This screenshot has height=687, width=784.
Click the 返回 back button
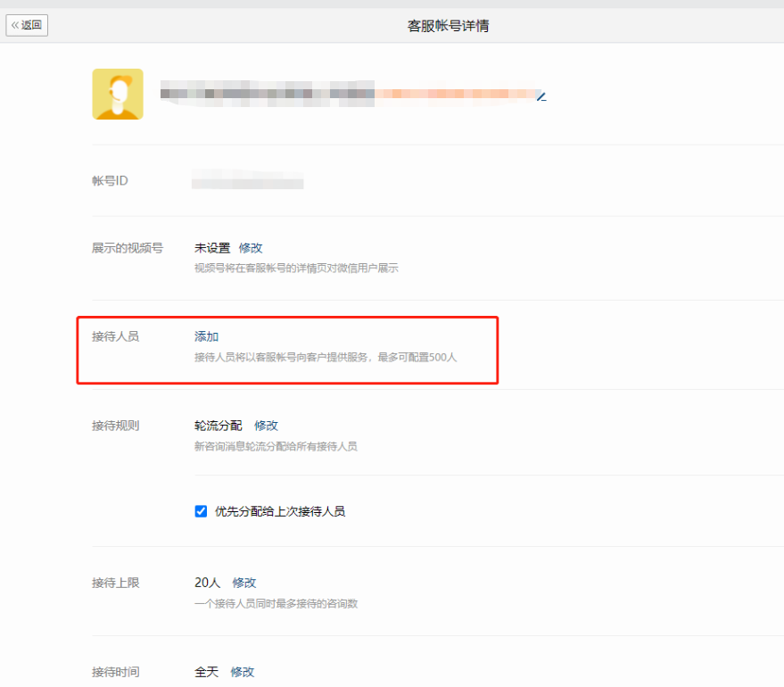(27, 25)
